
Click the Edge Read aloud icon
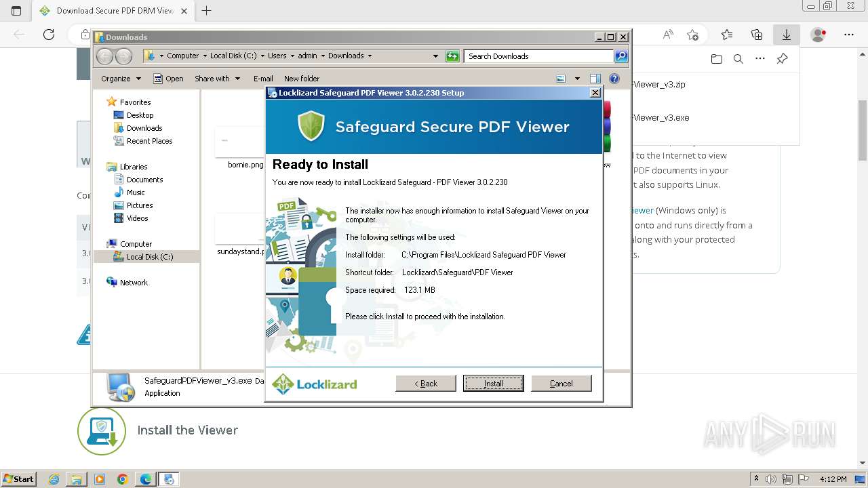pyautogui.click(x=668, y=35)
